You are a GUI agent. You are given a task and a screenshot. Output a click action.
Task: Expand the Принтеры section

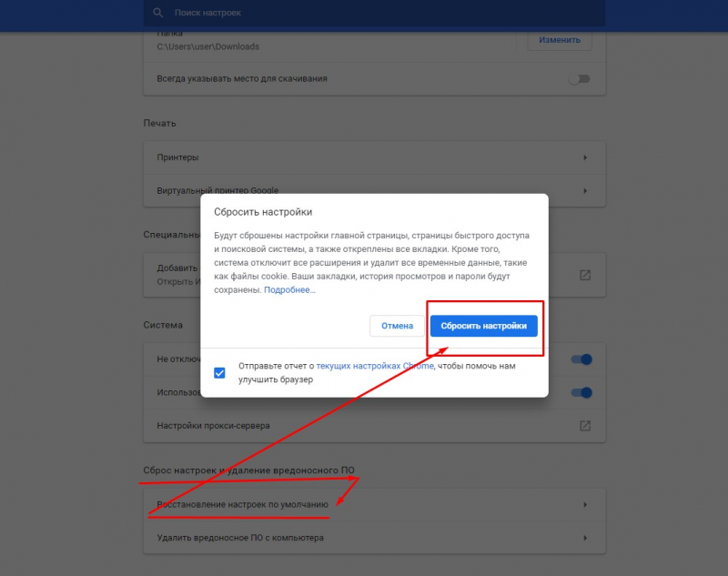(364, 157)
